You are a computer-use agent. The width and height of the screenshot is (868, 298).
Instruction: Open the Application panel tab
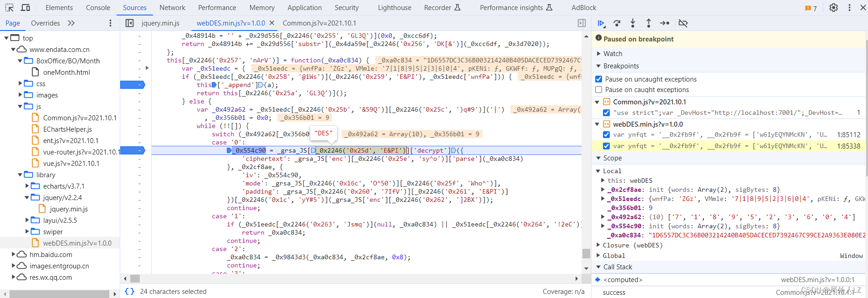(x=304, y=8)
